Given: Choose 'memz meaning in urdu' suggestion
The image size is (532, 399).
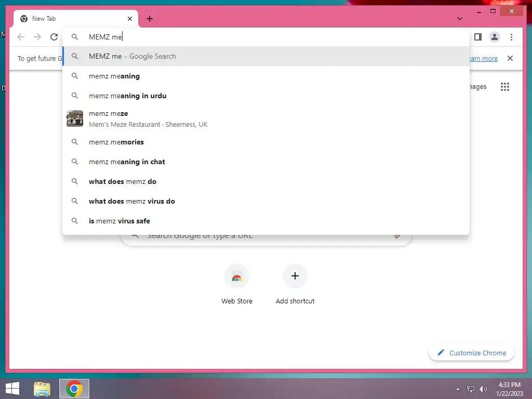Looking at the screenshot, I should [266, 96].
